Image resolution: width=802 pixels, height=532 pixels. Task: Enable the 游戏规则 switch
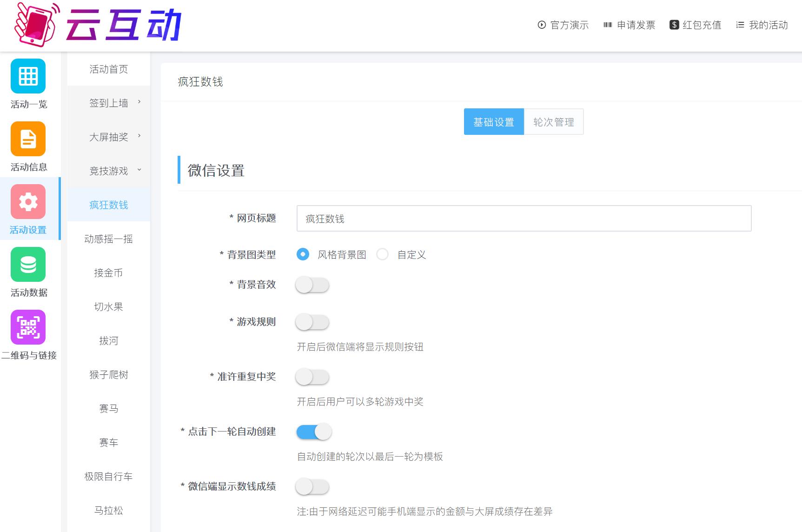click(x=312, y=322)
